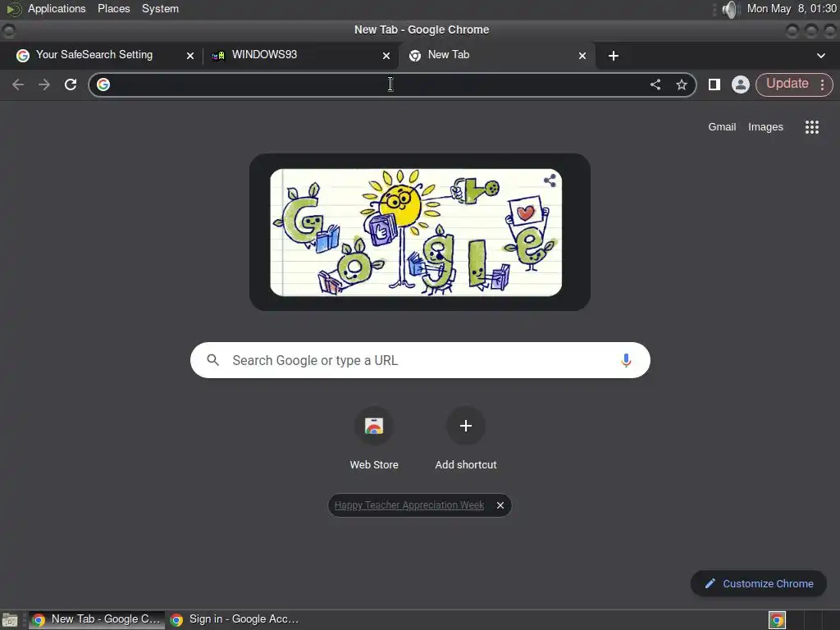Open the Places menu
840x630 pixels.
(113, 8)
